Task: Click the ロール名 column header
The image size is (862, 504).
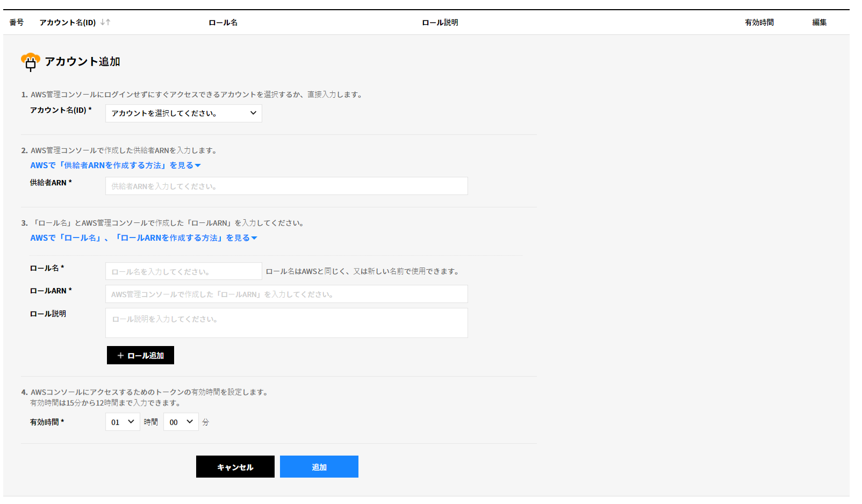Action: (223, 23)
